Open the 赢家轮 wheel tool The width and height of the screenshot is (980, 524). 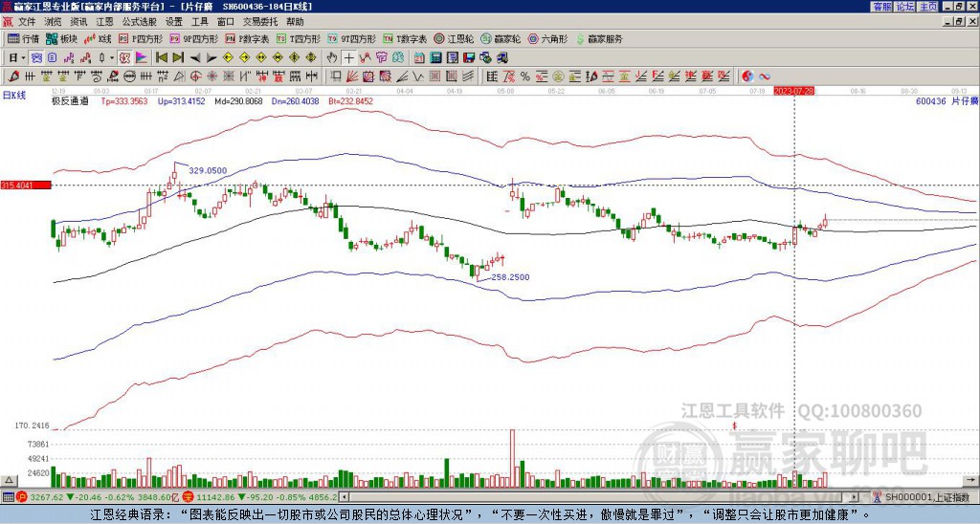click(501, 38)
